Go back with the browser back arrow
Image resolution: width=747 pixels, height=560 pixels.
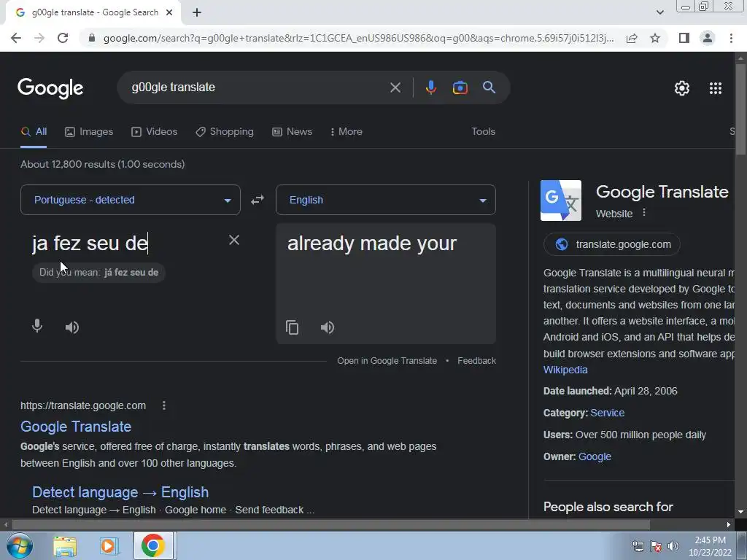click(16, 38)
